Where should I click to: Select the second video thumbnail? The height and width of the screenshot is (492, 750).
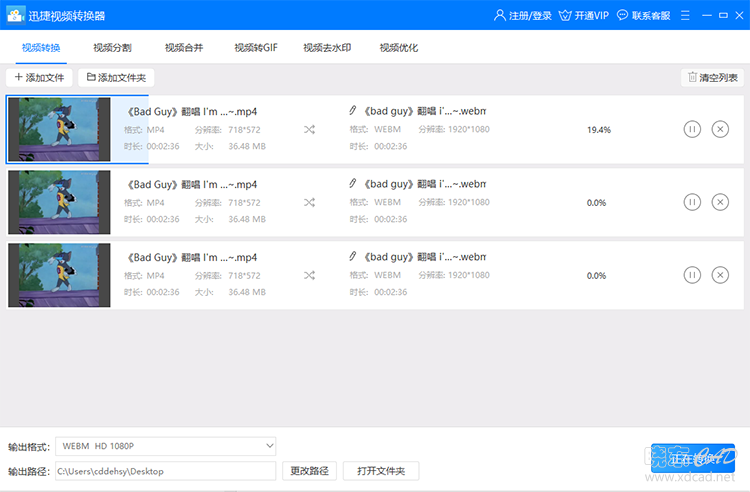pos(59,202)
